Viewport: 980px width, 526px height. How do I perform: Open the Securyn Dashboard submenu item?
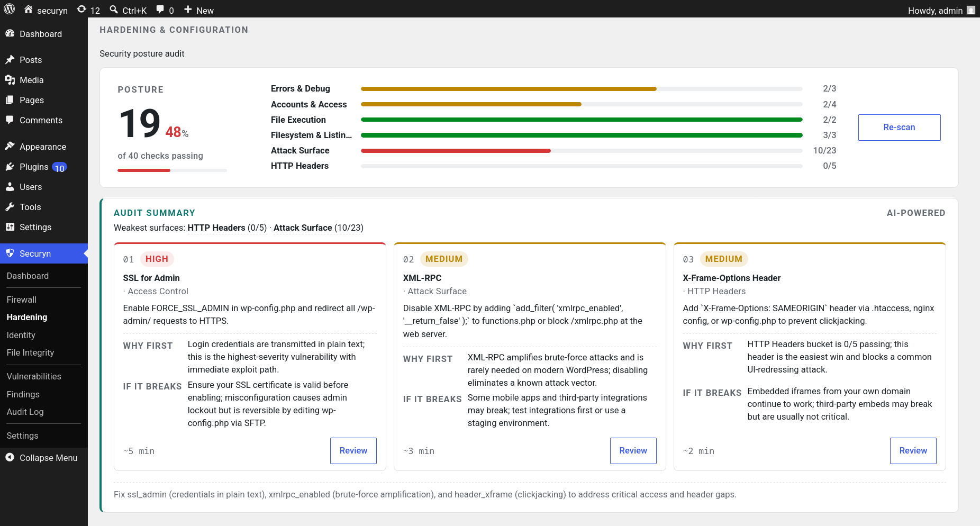pos(28,276)
